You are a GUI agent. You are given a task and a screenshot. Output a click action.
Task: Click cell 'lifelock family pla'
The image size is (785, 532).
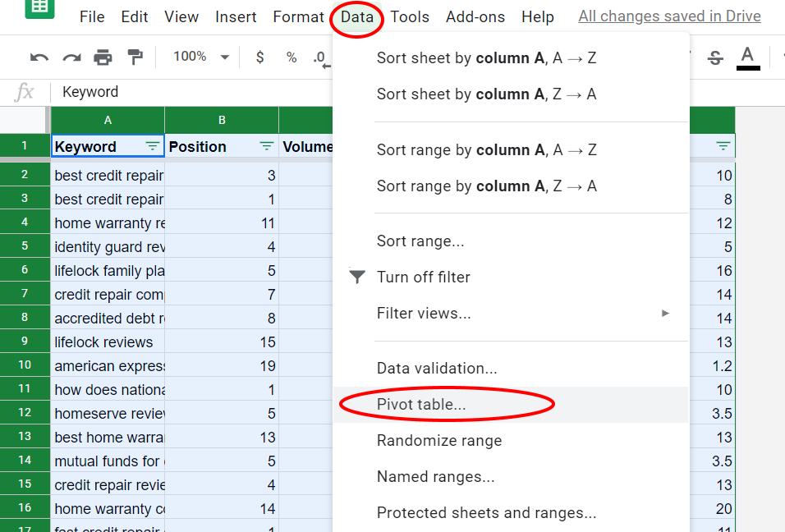[108, 270]
